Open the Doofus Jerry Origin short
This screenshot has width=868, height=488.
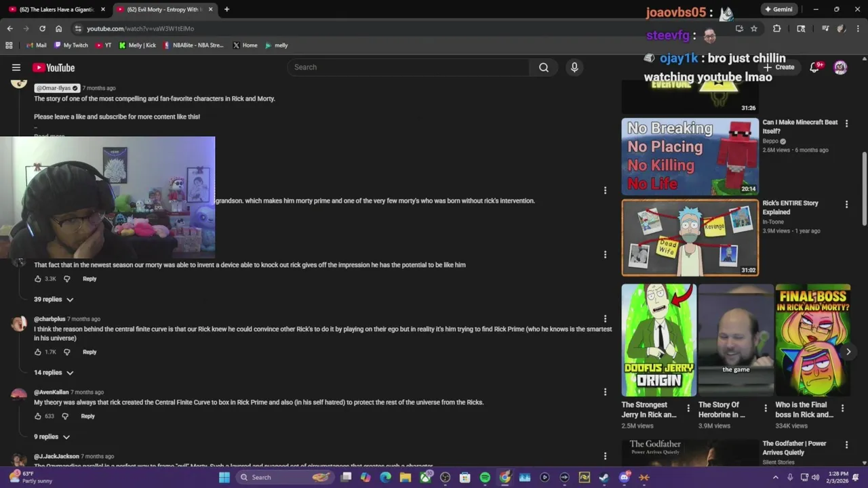(x=658, y=340)
